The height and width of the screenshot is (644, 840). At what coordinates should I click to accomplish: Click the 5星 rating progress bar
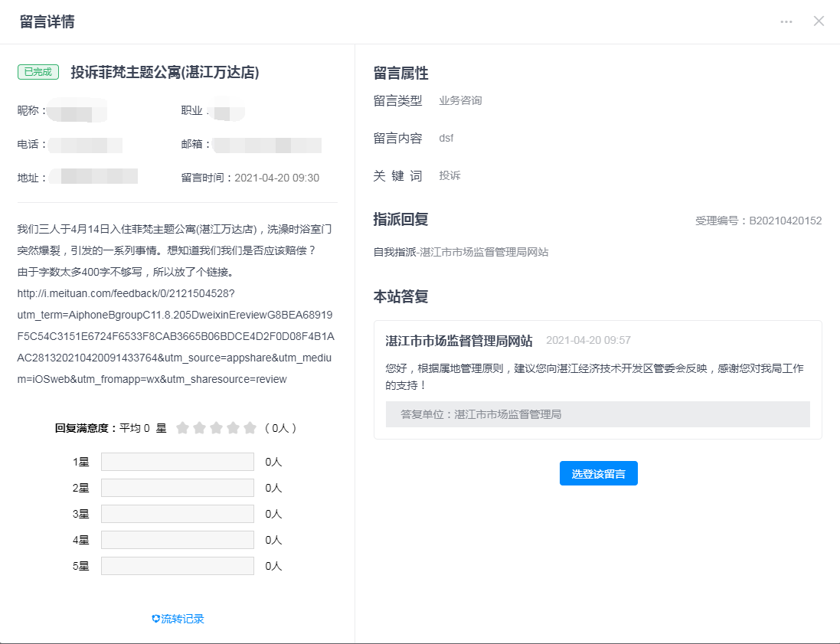click(177, 566)
